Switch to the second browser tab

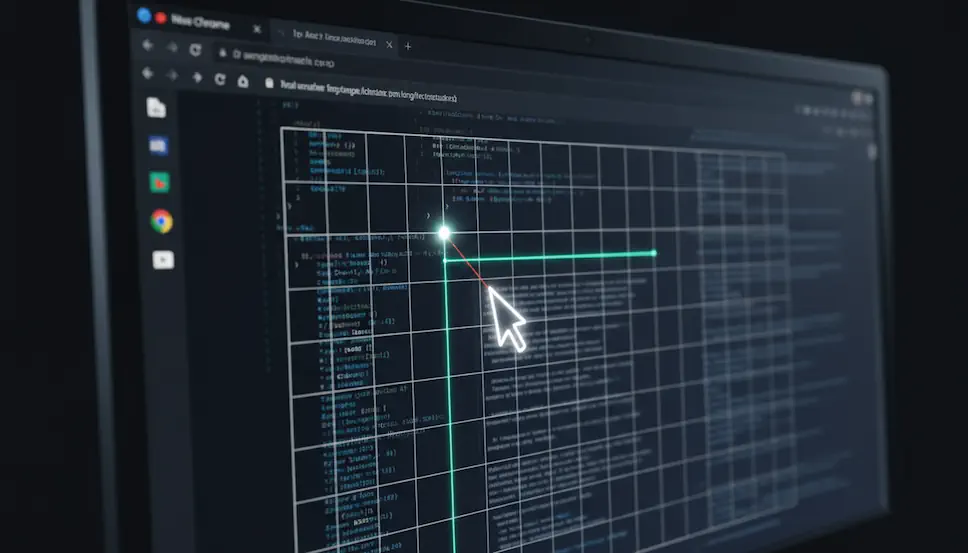pos(330,41)
